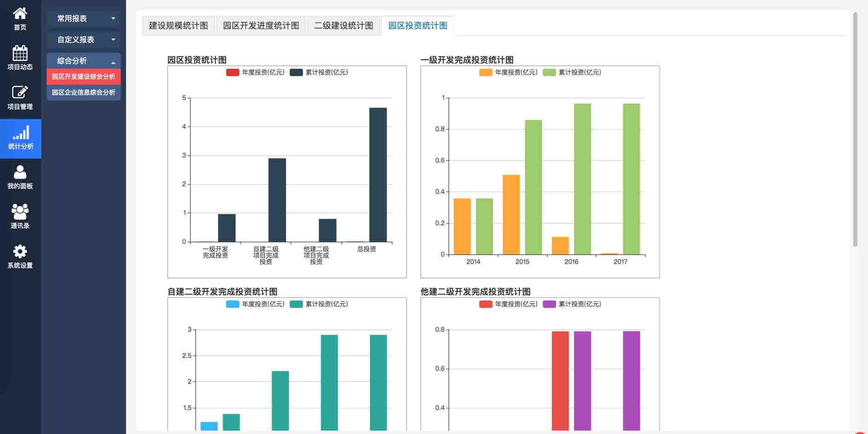Toggle orange 年度投资 legend in 一级开发 chart
The height and width of the screenshot is (434, 868).
click(x=486, y=72)
